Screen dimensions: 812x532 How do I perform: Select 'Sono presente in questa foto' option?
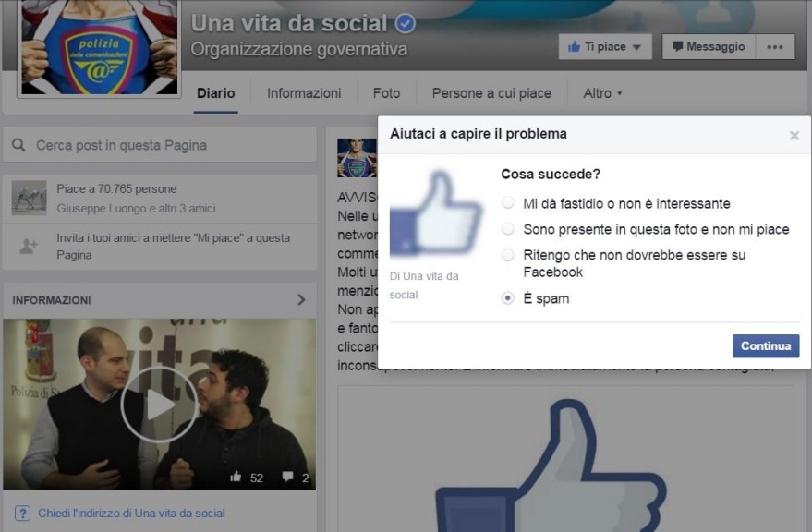click(x=508, y=228)
